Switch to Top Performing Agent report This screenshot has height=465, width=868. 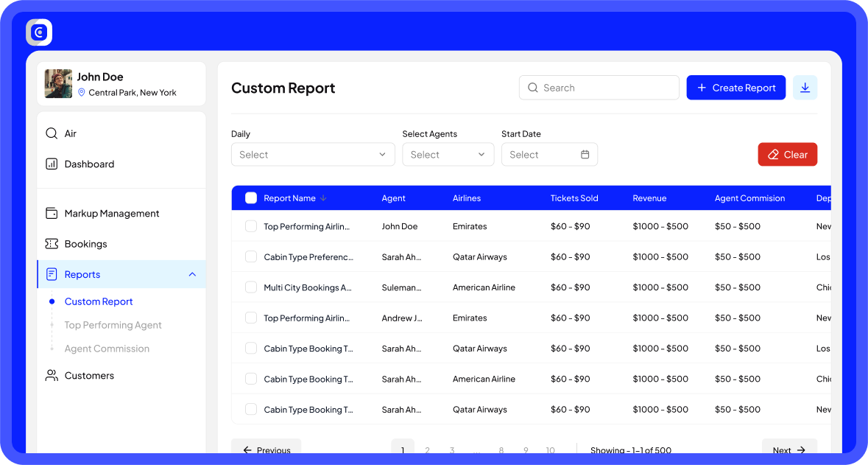coord(113,325)
